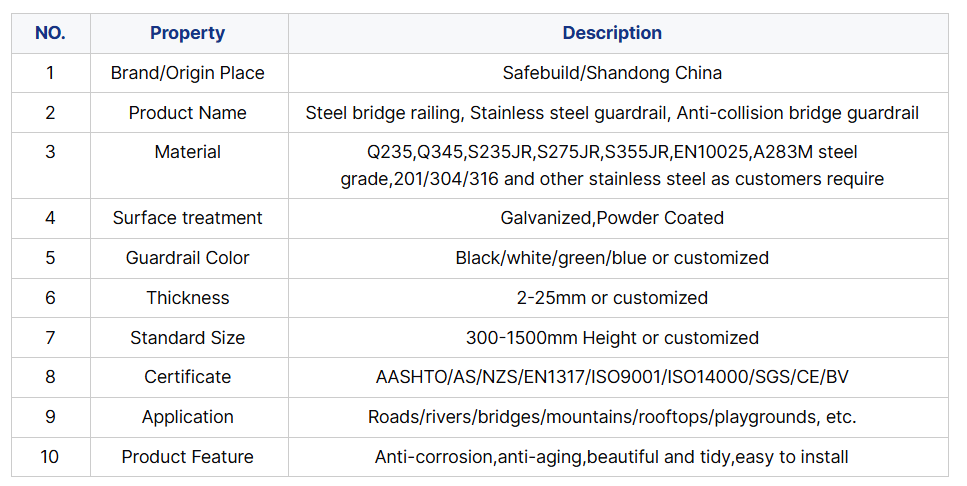Click the 2-25mm or customized value

click(x=612, y=298)
